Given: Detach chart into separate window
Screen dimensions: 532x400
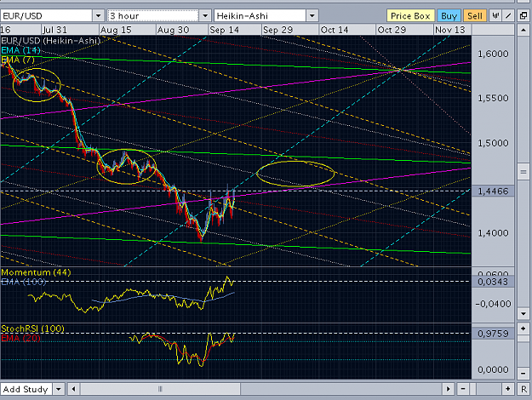Looking at the screenshot, I should tap(523, 15).
